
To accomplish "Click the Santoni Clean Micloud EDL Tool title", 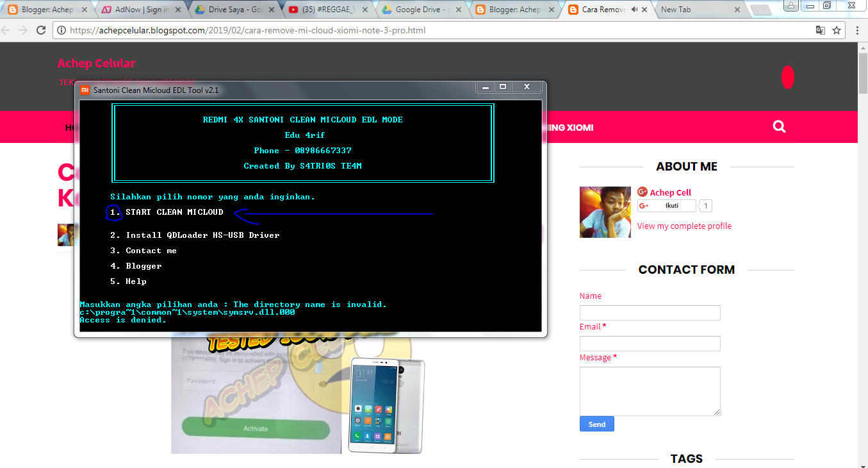I will pos(156,90).
